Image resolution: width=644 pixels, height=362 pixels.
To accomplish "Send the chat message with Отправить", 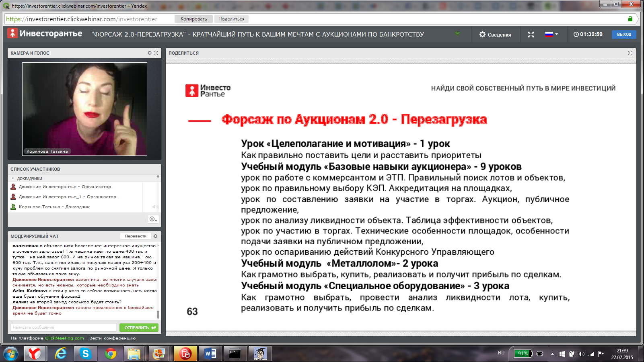I will 139,327.
